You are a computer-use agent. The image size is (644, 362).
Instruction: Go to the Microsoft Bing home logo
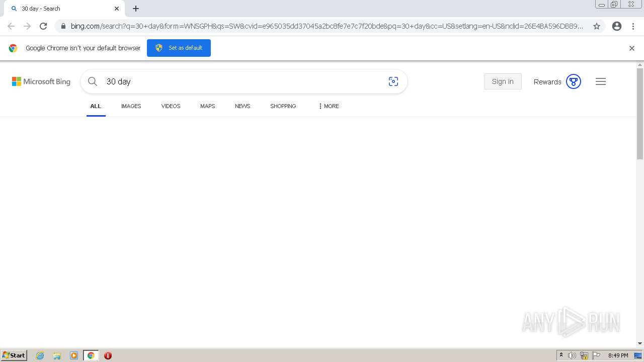click(x=41, y=81)
